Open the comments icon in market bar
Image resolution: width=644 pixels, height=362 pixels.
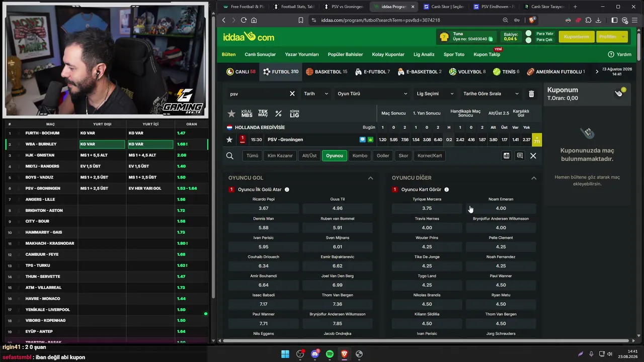coord(520,156)
